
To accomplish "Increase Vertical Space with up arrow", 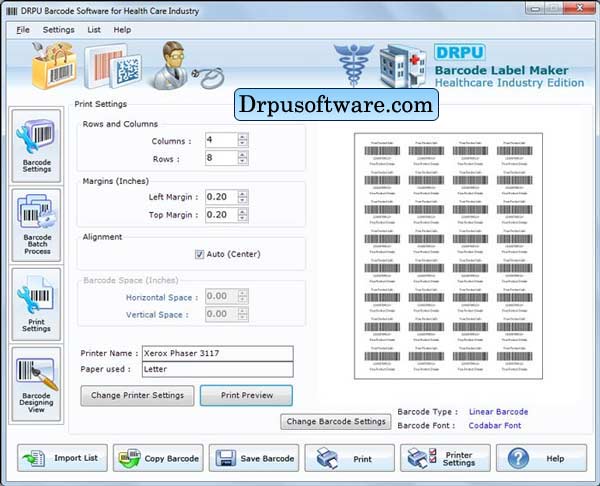I will pos(243,311).
